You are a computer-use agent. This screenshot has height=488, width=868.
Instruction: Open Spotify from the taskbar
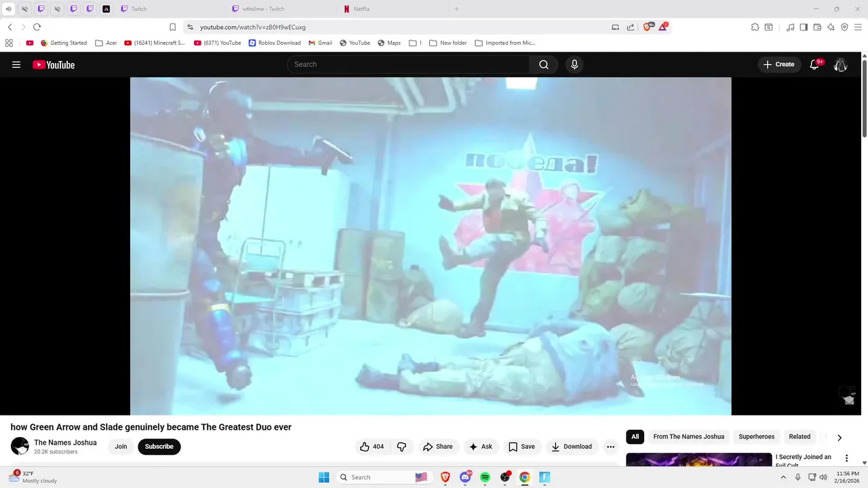point(485,477)
